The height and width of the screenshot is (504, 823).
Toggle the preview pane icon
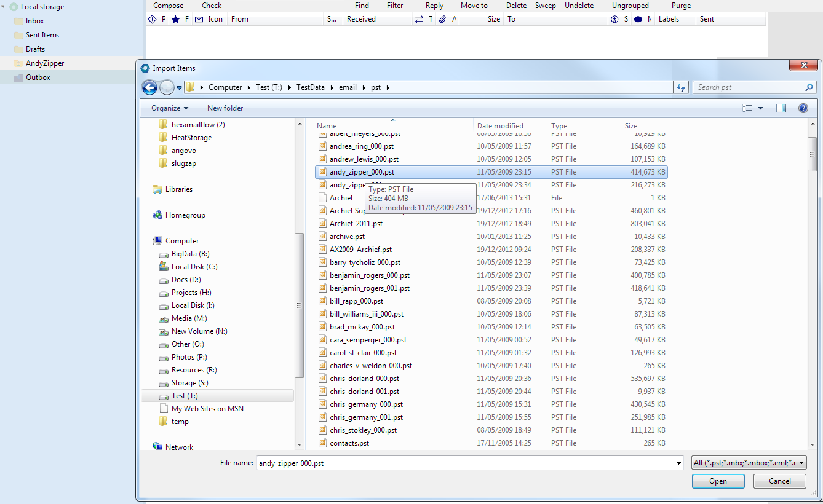click(x=781, y=108)
